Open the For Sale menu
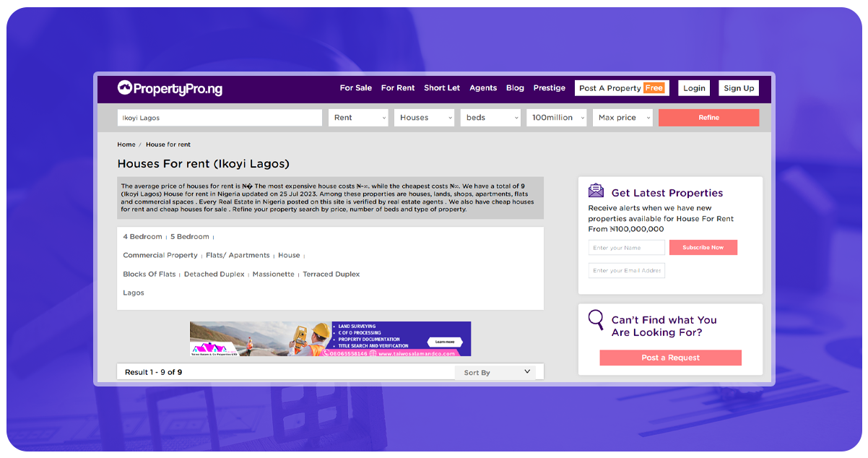868x458 pixels. (356, 88)
